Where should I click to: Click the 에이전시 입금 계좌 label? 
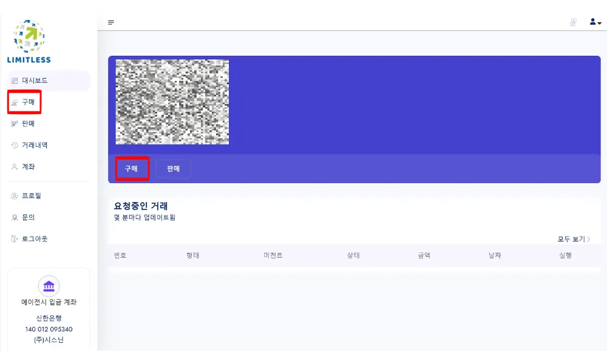point(49,302)
